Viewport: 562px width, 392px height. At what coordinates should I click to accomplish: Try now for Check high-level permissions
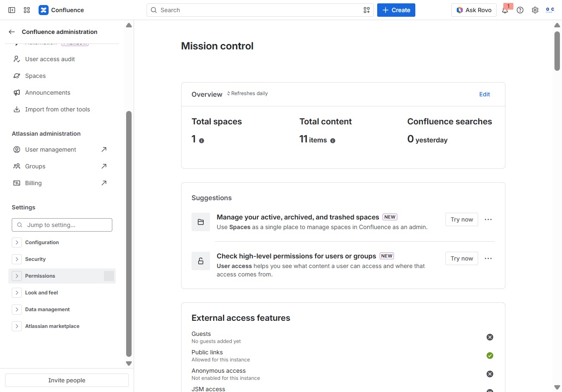tap(462, 258)
